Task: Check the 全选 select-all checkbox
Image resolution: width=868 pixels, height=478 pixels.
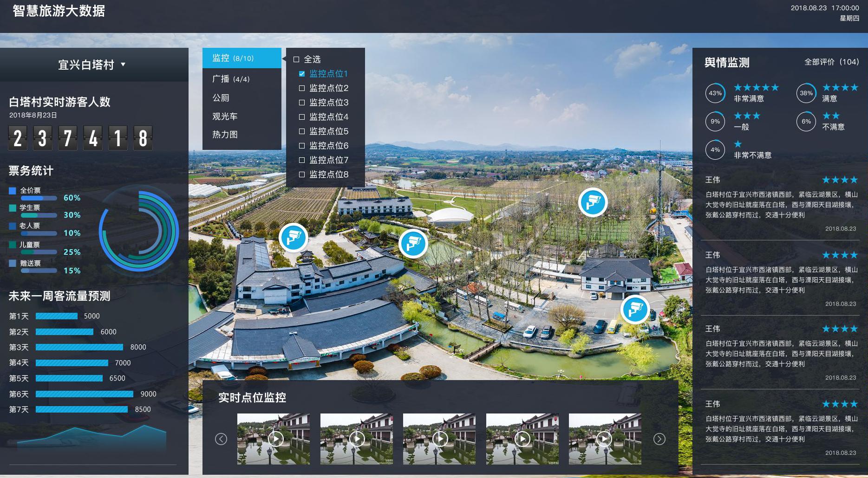Action: click(x=296, y=59)
